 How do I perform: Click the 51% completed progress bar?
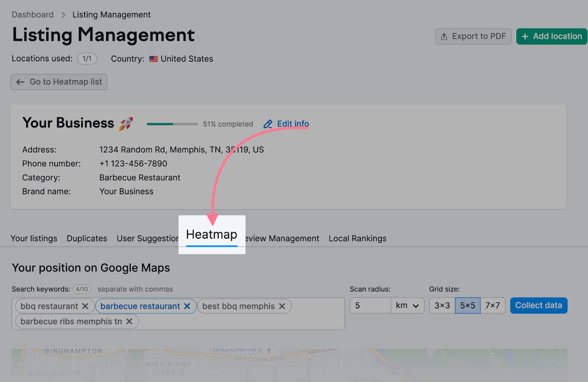coord(172,124)
